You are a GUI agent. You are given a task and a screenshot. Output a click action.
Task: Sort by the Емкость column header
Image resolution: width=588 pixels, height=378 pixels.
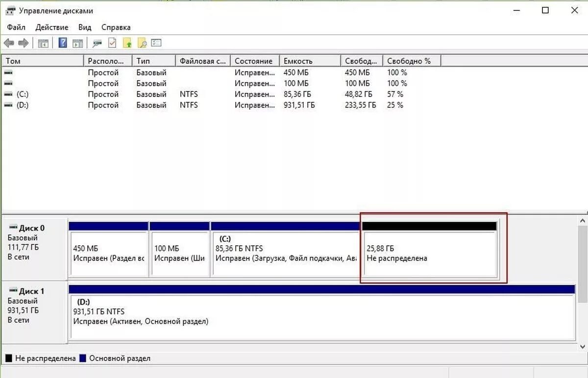point(310,61)
